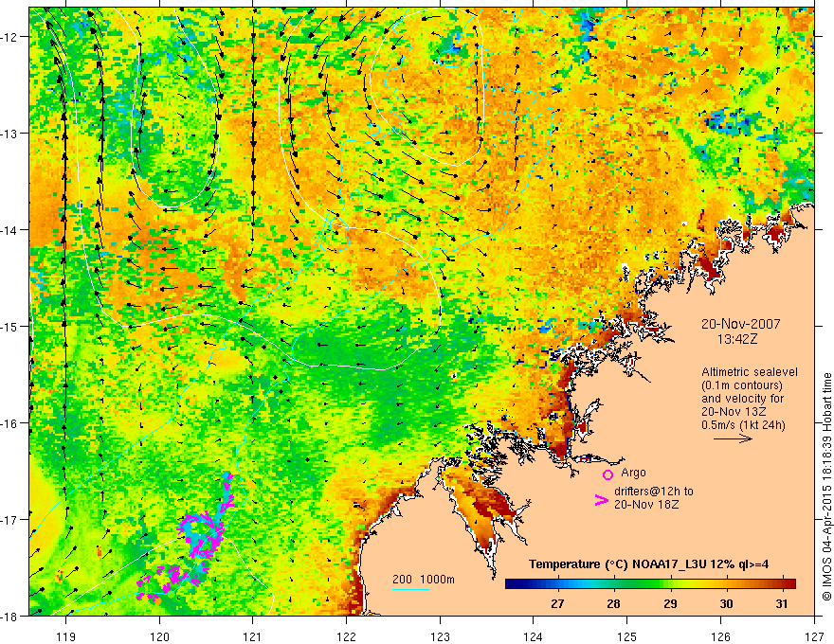Click the 'Altimetric sealevel' legend text

(750, 372)
